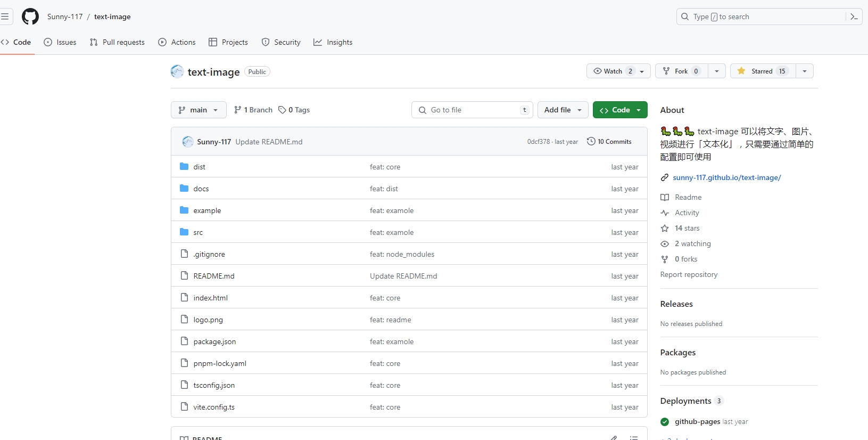Viewport: 868px width, 440px height.
Task: Click the src folder icon
Action: pos(184,232)
